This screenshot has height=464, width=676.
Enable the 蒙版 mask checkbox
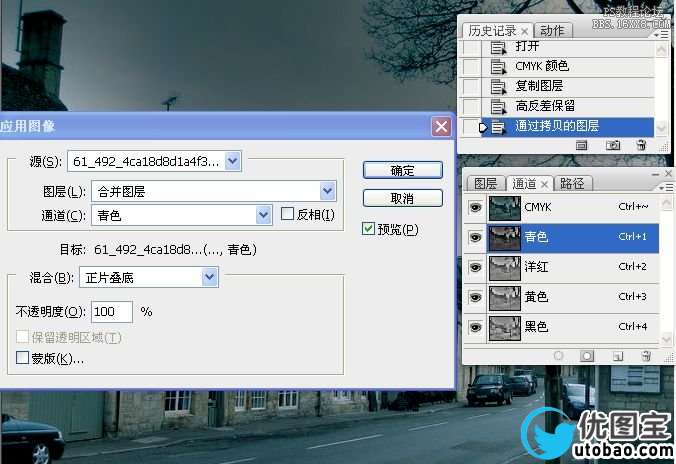[22, 357]
